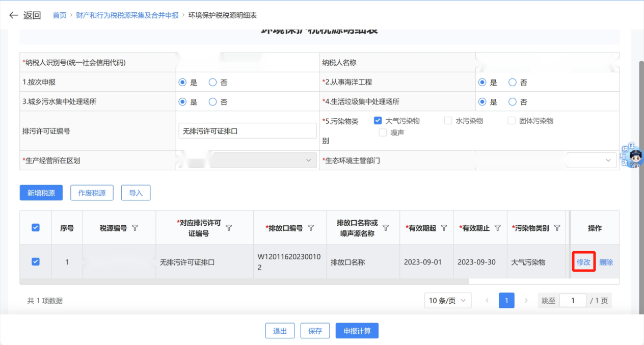Click the 新增税源 button

(41, 193)
